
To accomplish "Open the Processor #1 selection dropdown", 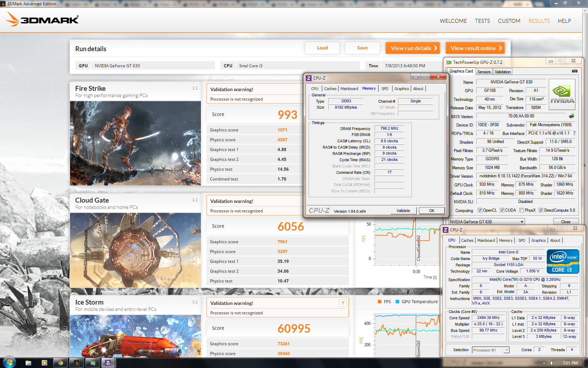I will (x=490, y=350).
